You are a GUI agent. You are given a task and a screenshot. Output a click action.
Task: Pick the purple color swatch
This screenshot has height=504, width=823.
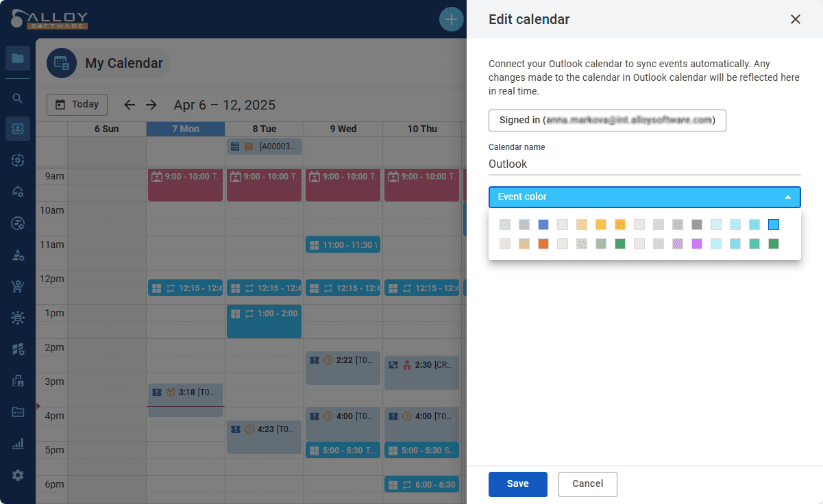click(697, 244)
